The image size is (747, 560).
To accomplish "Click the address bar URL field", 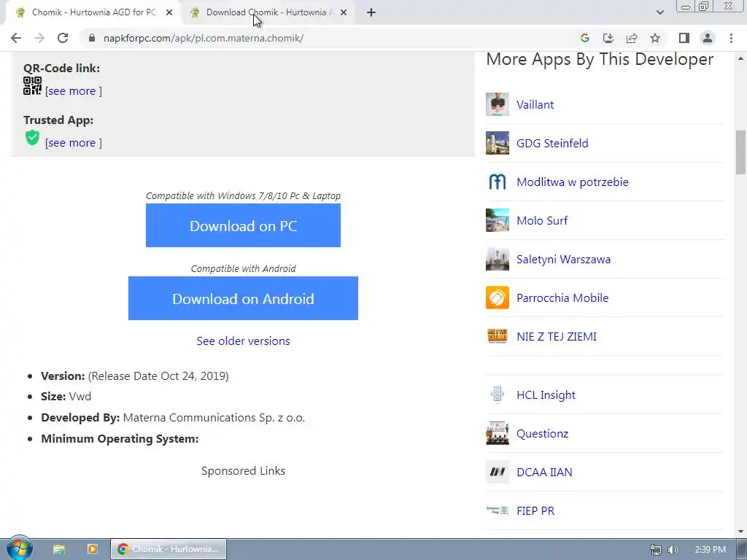I will click(329, 38).
